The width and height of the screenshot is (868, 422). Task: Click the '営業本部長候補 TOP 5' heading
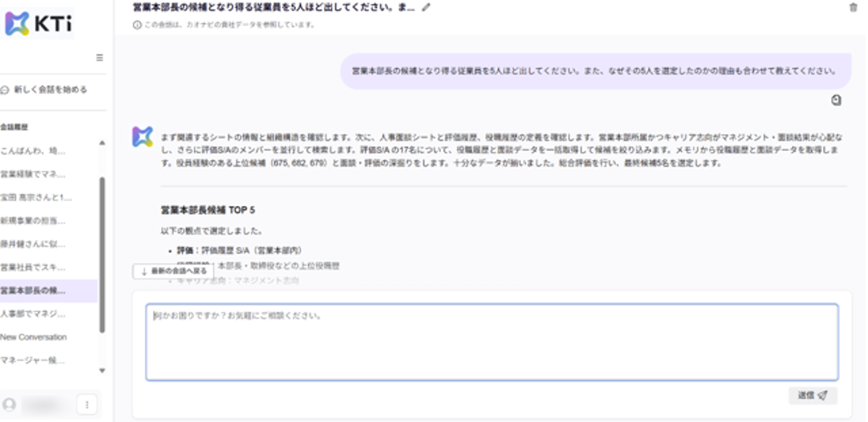pos(207,210)
